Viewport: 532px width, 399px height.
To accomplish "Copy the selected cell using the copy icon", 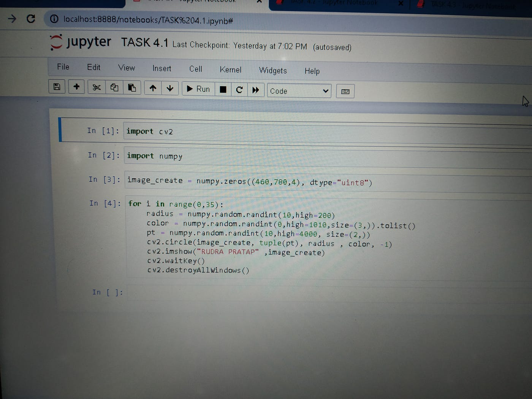I will (114, 87).
